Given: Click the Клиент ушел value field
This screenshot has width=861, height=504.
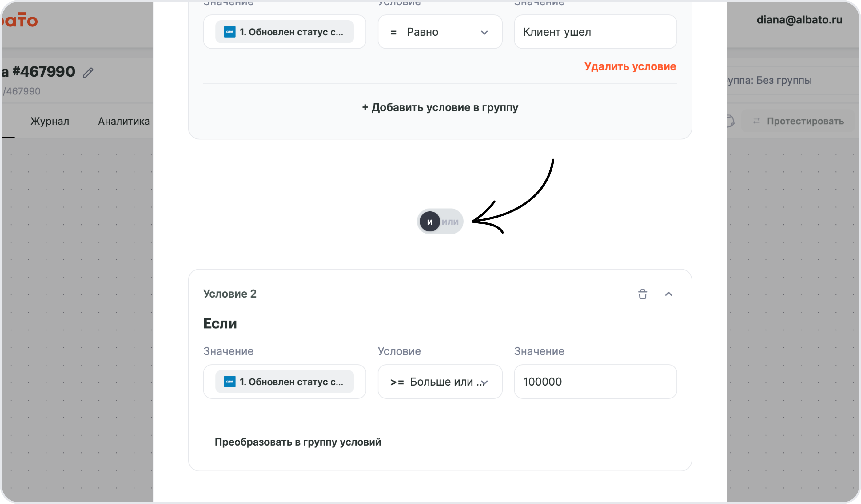Looking at the screenshot, I should (x=596, y=32).
